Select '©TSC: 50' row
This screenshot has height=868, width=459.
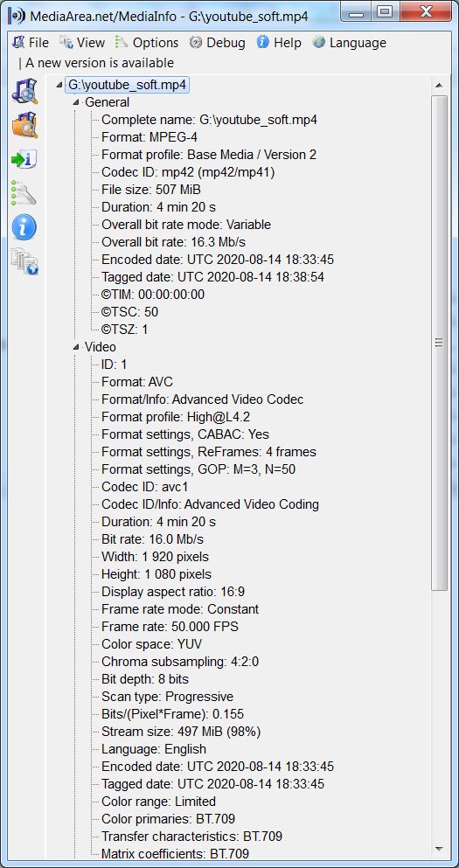coord(130,312)
